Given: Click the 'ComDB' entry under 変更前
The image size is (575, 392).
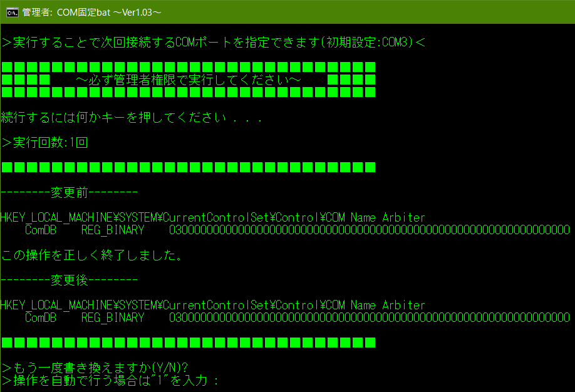Looking at the screenshot, I should [41, 230].
